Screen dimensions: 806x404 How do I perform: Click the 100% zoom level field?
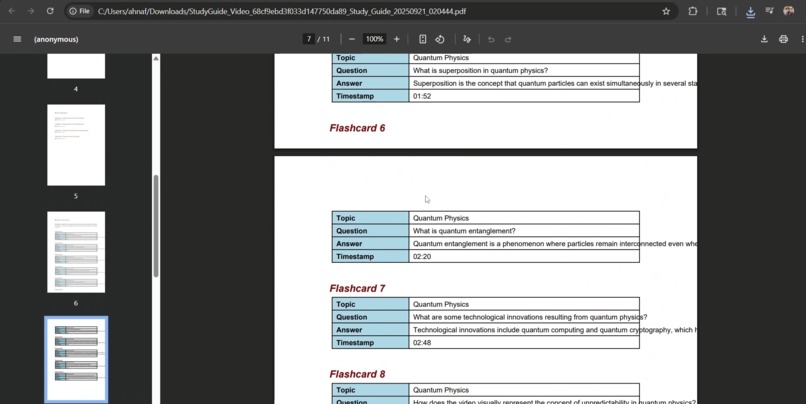pyautogui.click(x=374, y=39)
